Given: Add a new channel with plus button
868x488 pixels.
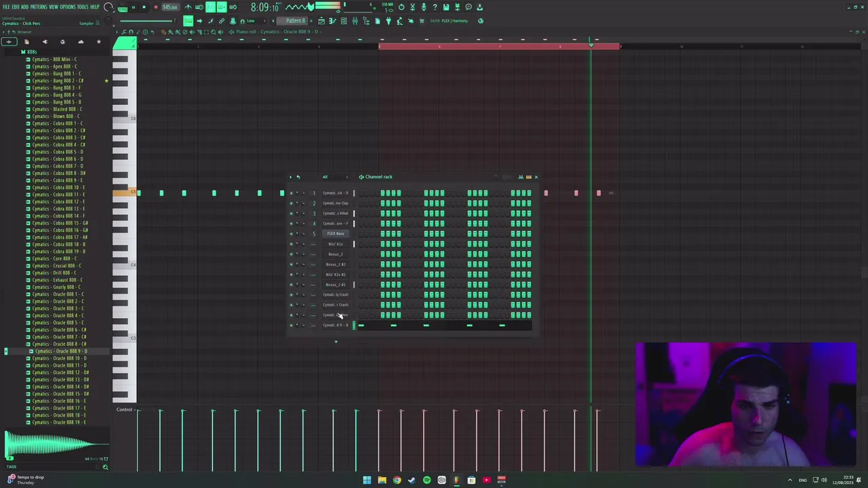Looking at the screenshot, I should point(336,341).
